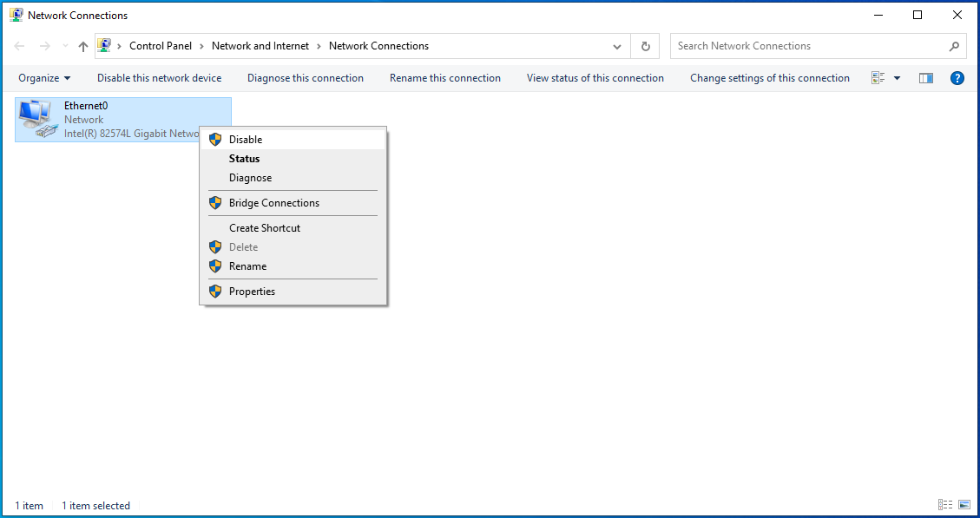
Task: Choose Disable from the context menu
Action: 246,140
